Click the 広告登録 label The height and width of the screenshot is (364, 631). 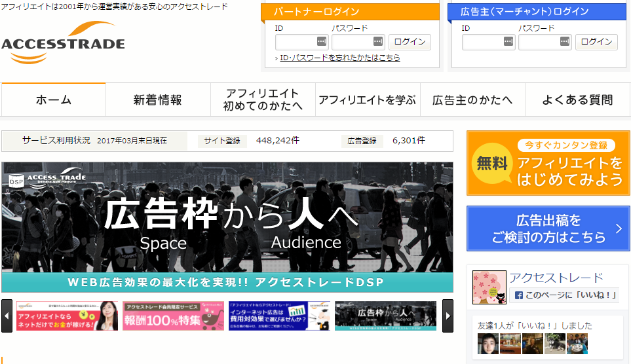click(362, 141)
